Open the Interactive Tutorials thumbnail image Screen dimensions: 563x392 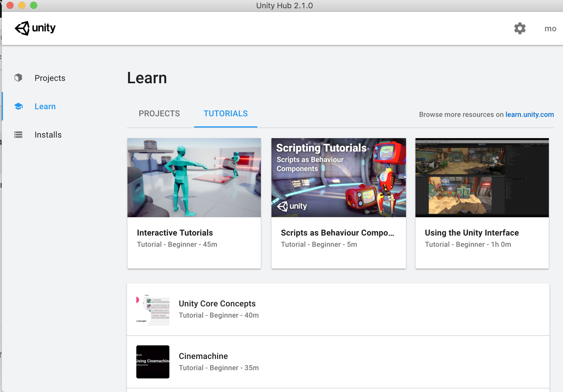[x=194, y=178]
